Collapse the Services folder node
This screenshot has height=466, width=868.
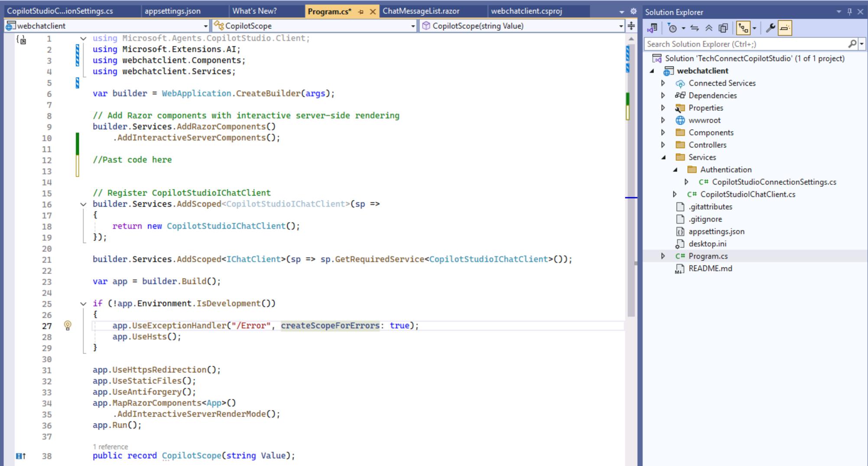point(663,157)
